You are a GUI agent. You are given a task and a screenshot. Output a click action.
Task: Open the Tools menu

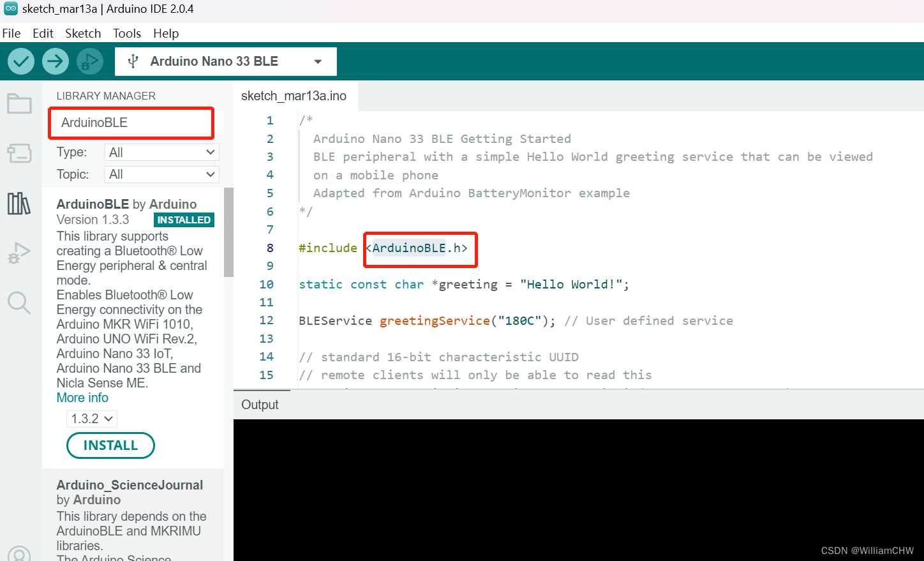coord(127,33)
